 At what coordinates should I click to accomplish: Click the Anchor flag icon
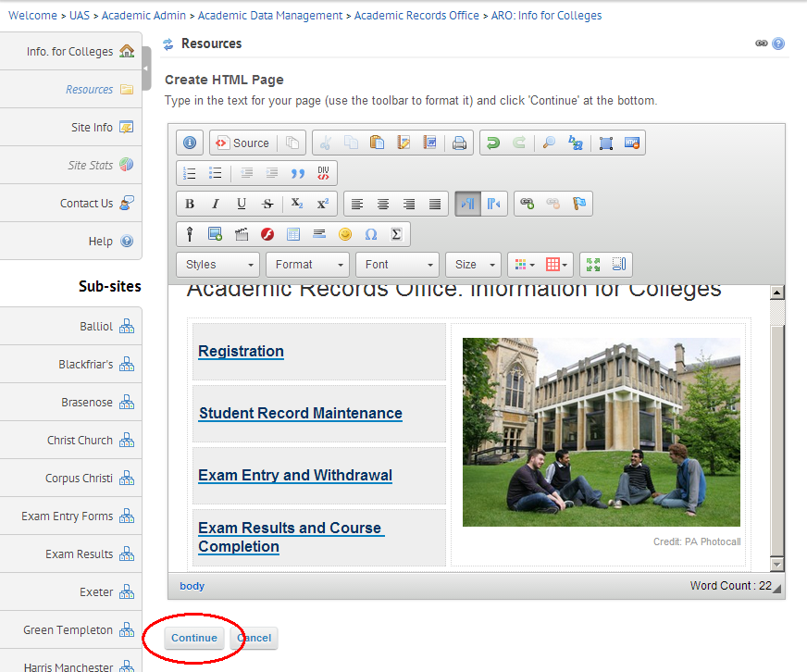[x=578, y=204]
